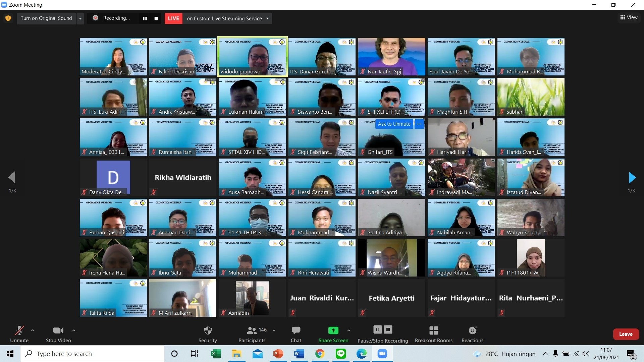Toggle Stop Video camera button
The height and width of the screenshot is (362, 644).
[x=58, y=330]
